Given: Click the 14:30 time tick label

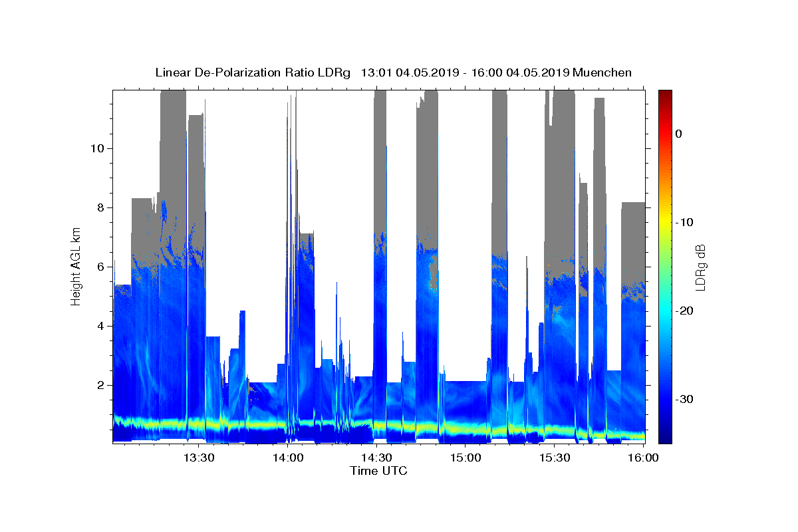Looking at the screenshot, I should pos(376,458).
